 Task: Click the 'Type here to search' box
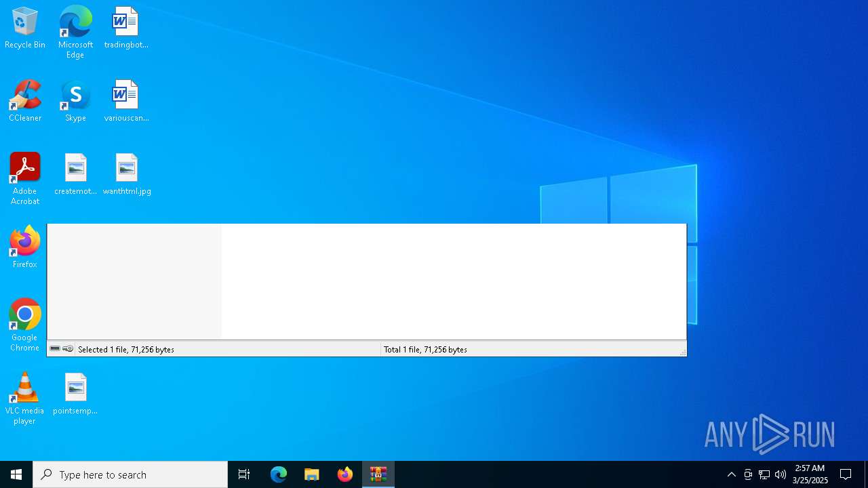pos(130,474)
